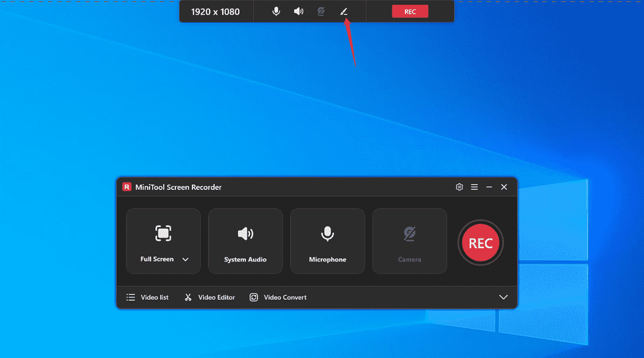This screenshot has height=358, width=644.
Task: Expand the panel with the bottom-right chevron
Action: coord(503,297)
